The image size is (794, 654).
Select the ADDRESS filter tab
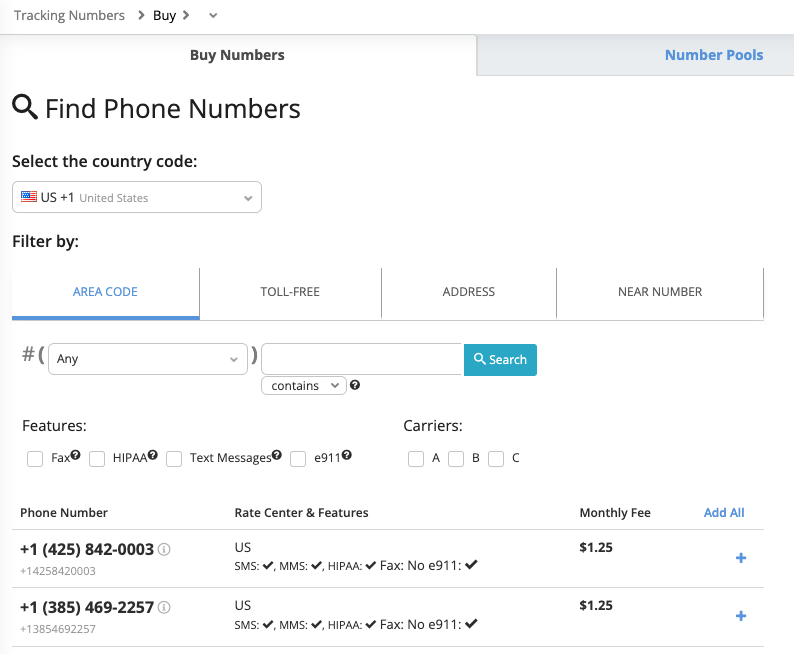[469, 292]
